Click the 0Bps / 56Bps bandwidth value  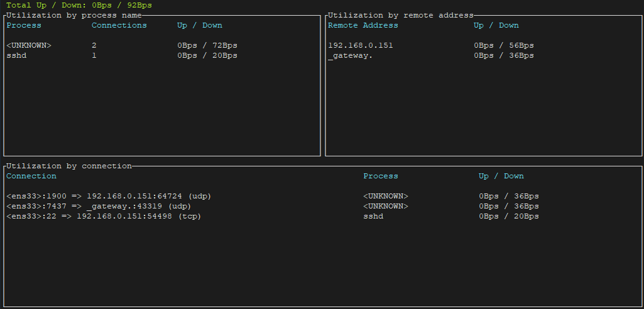coord(504,45)
